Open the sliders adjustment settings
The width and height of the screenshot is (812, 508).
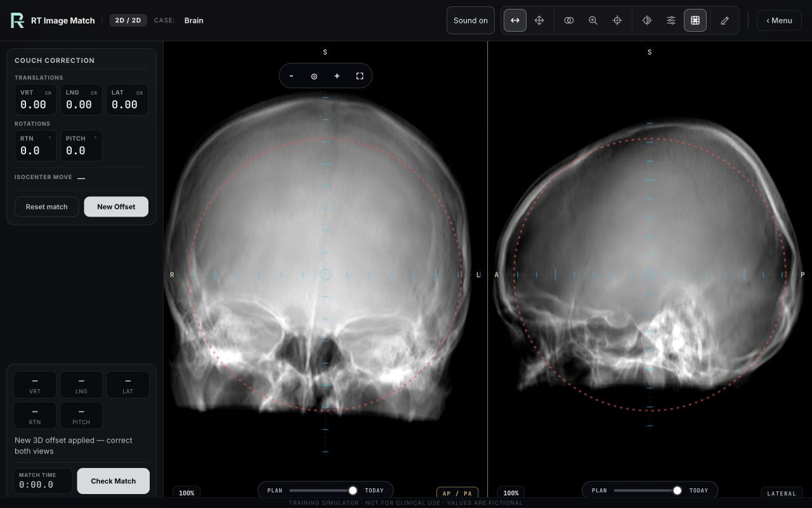tap(671, 20)
